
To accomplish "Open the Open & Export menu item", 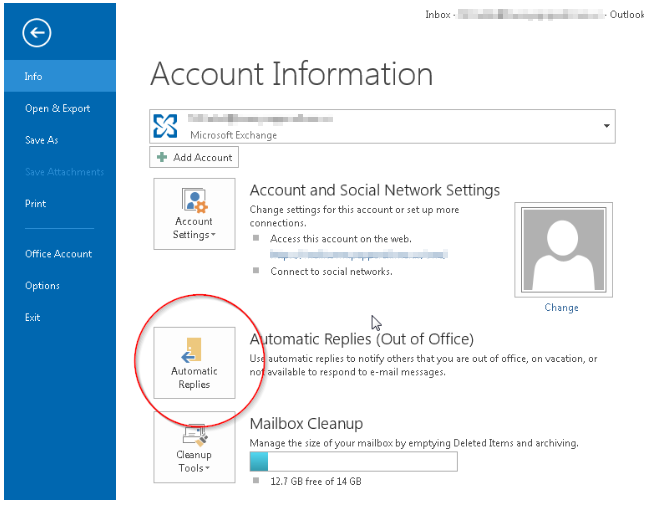I will tap(58, 108).
